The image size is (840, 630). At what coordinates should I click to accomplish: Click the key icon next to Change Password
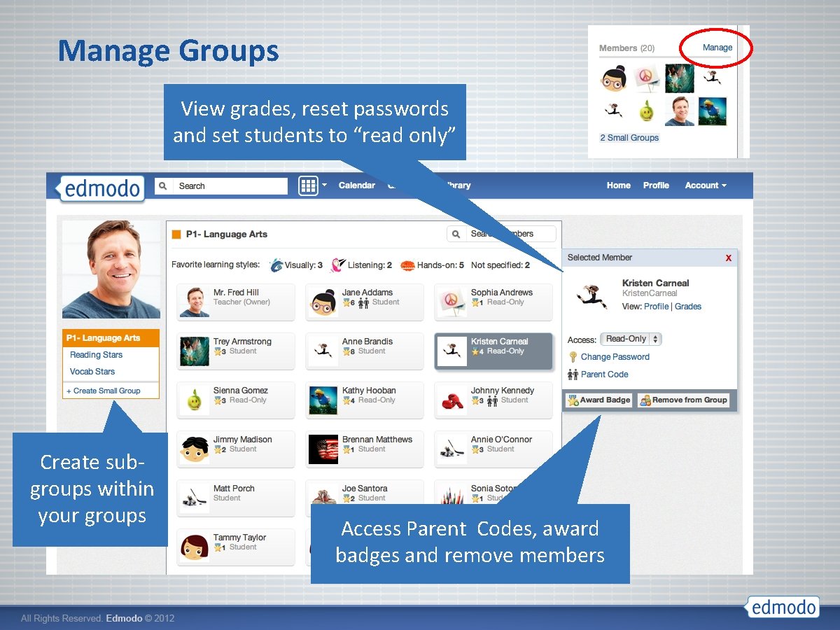573,357
